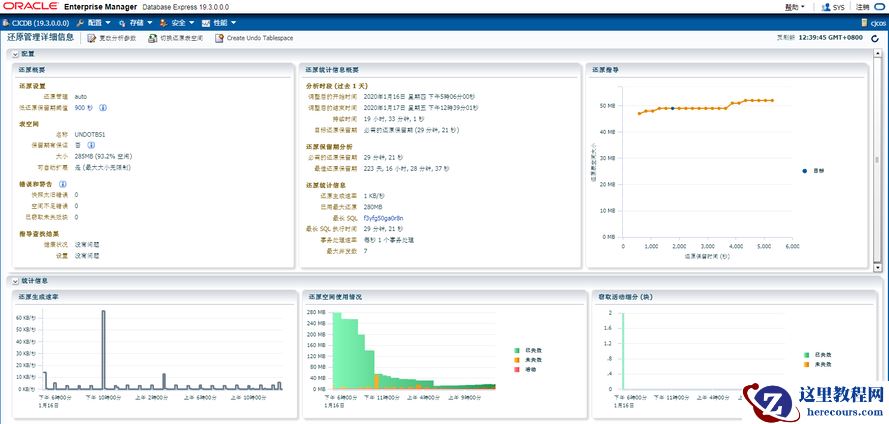Screen dimensions: 889x424
Task: Open the 存储 menu
Action: pos(136,23)
